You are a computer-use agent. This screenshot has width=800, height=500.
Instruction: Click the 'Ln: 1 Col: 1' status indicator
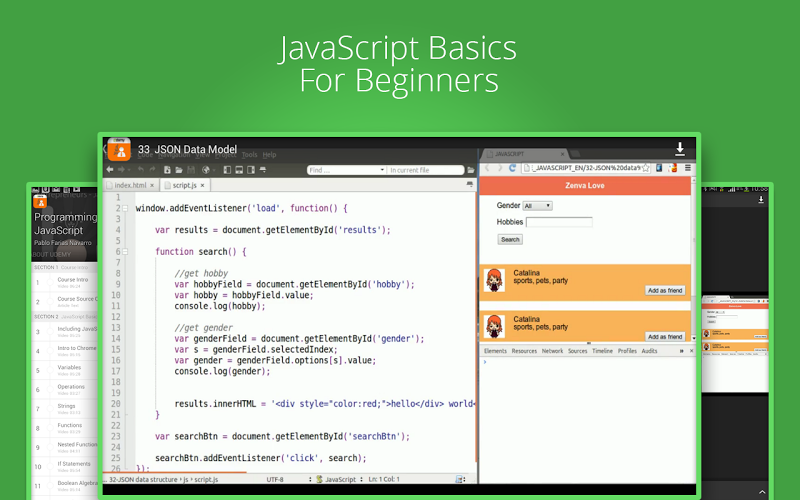click(384, 479)
